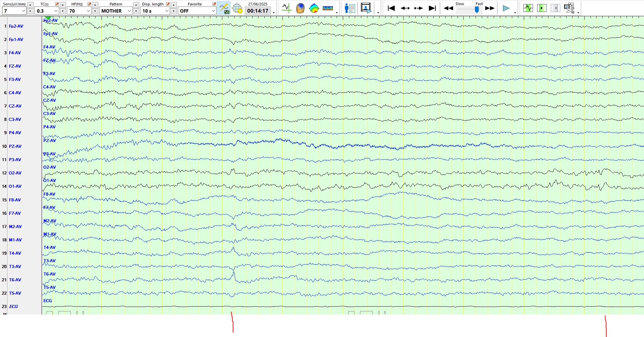Step back one page of EEG

pyautogui.click(x=405, y=8)
